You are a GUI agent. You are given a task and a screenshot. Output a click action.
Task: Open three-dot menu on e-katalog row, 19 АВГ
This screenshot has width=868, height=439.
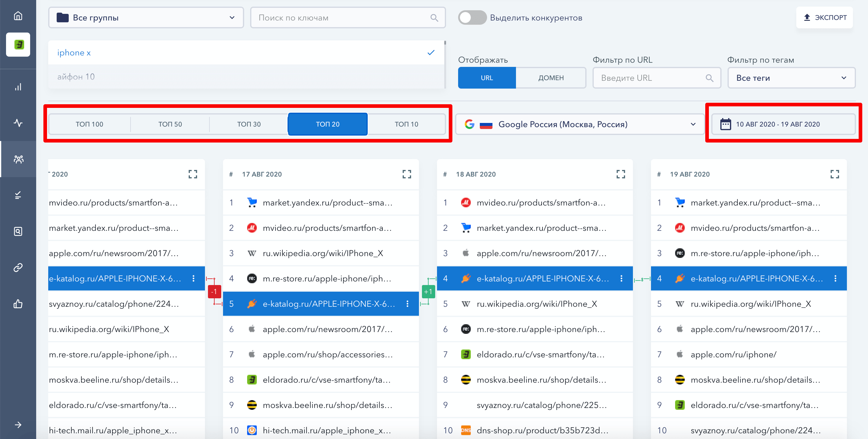coord(835,278)
